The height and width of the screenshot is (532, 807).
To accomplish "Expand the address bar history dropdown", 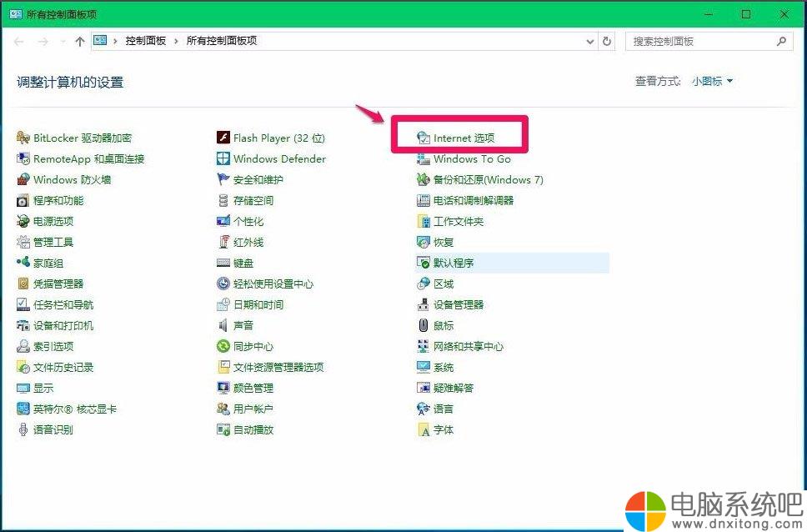I will pyautogui.click(x=589, y=41).
